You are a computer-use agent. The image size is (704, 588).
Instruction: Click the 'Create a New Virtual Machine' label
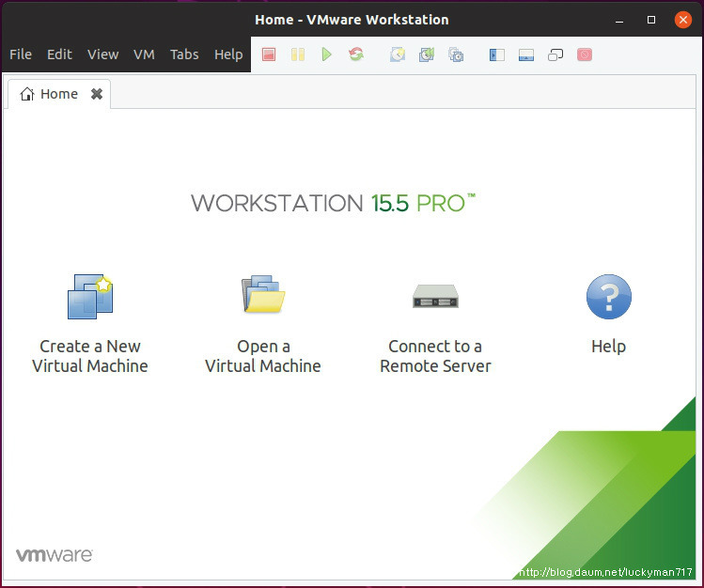90,356
